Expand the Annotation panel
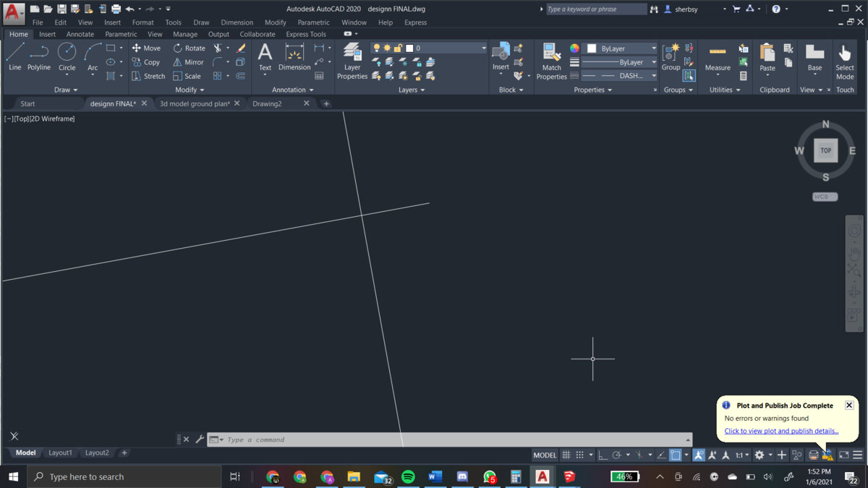868x488 pixels. click(x=292, y=90)
